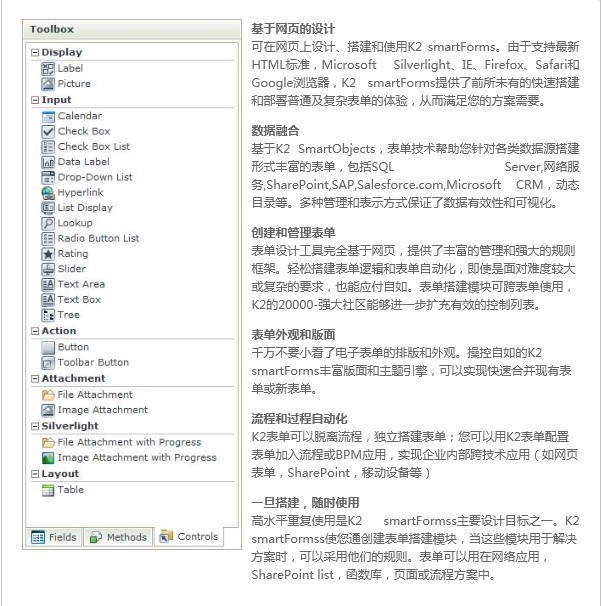
Task: Click the Button control item
Action: [x=73, y=347]
